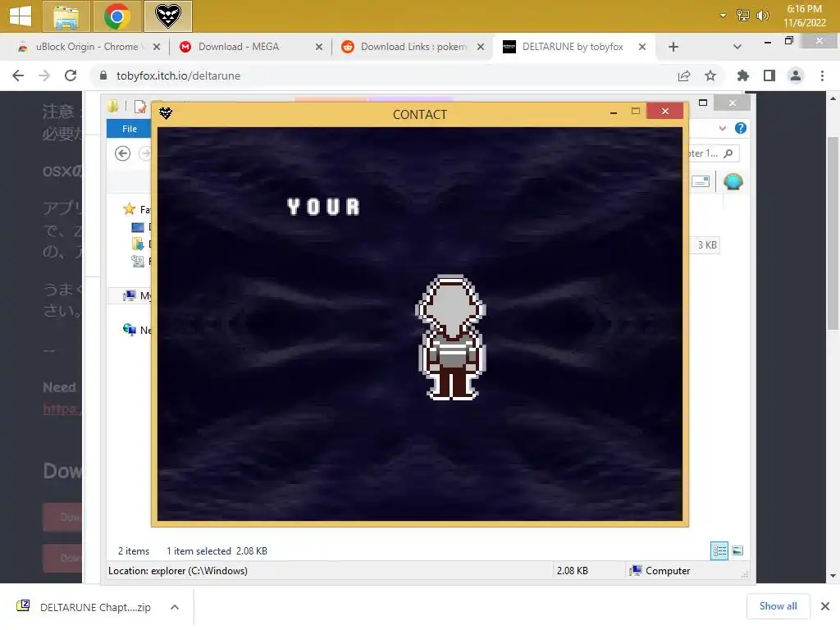Switch to the uBlock Origin tab
This screenshot has height=630, width=840.
pos(87,47)
